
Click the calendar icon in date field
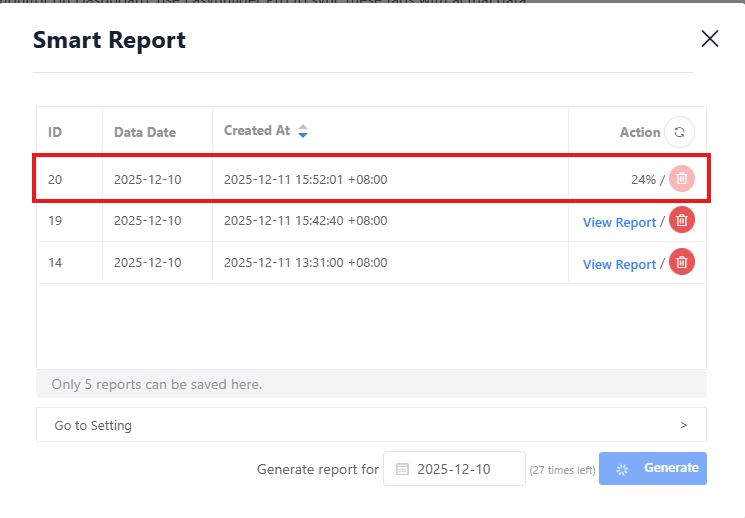pos(402,469)
